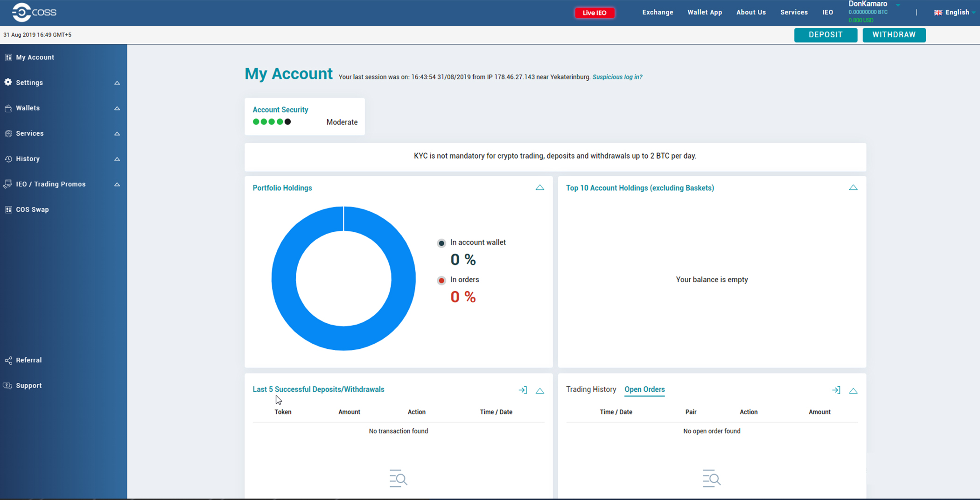Click the search icon under No transaction found
Viewport: 980px width, 500px height.
point(398,479)
